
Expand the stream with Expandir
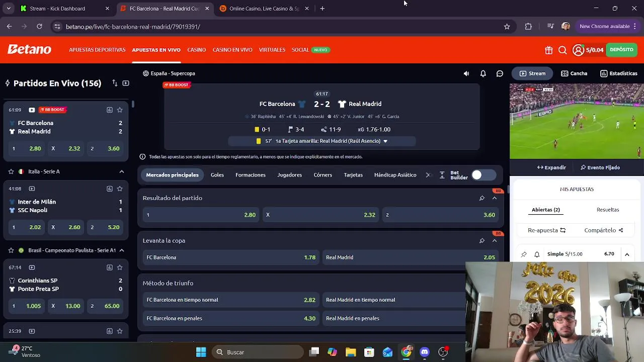click(551, 167)
